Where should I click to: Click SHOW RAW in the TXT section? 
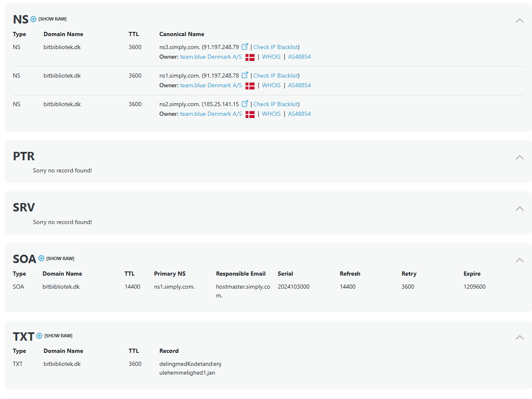[x=58, y=335]
